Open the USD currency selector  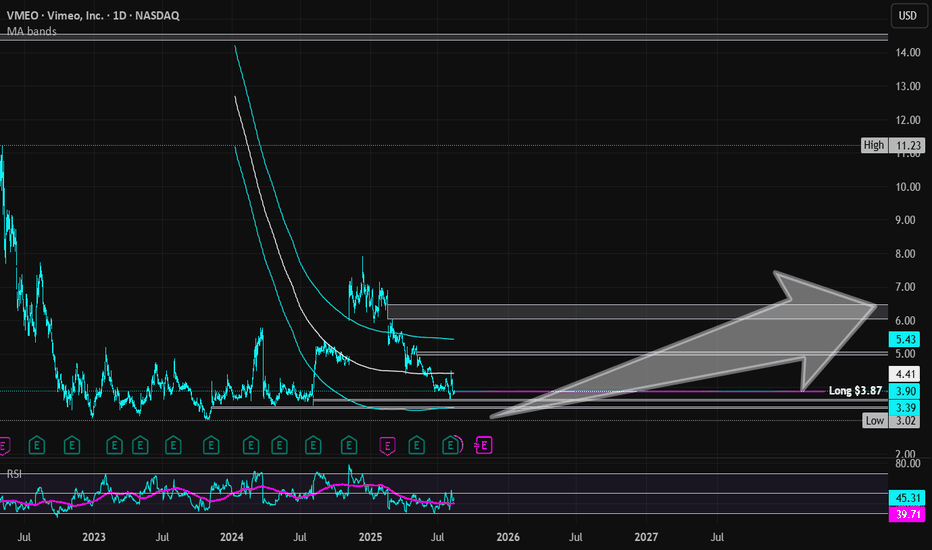(x=908, y=16)
